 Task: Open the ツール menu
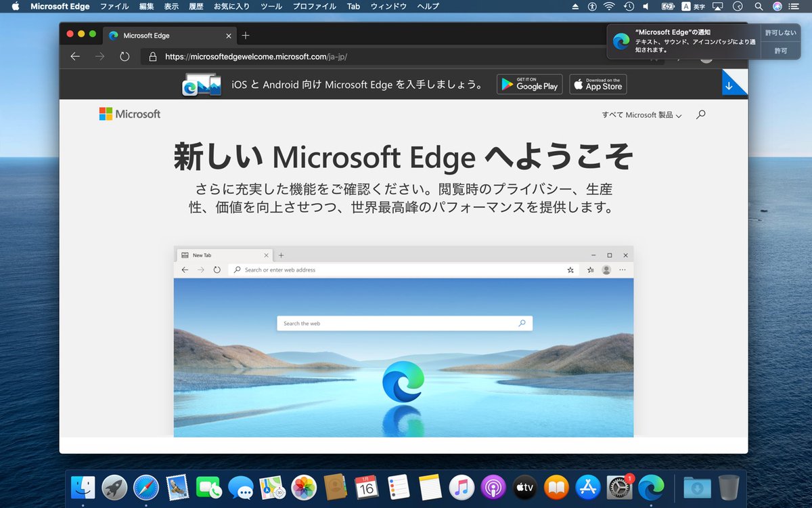click(271, 6)
